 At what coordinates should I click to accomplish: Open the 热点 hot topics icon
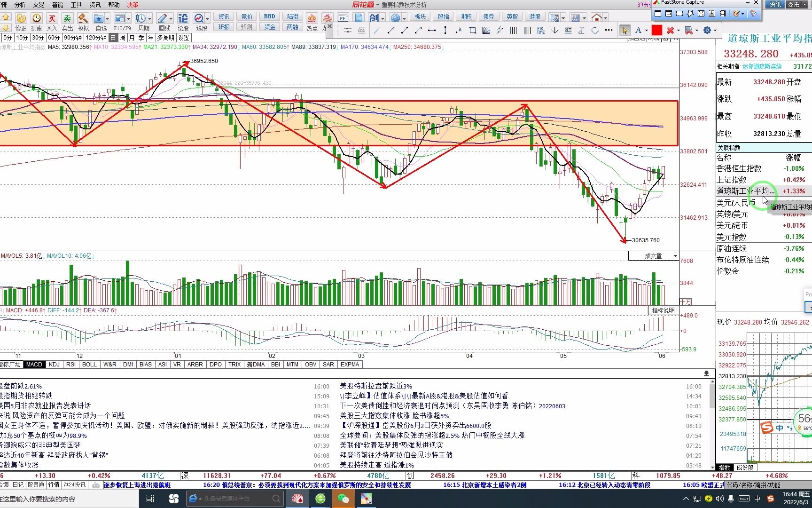point(312,18)
